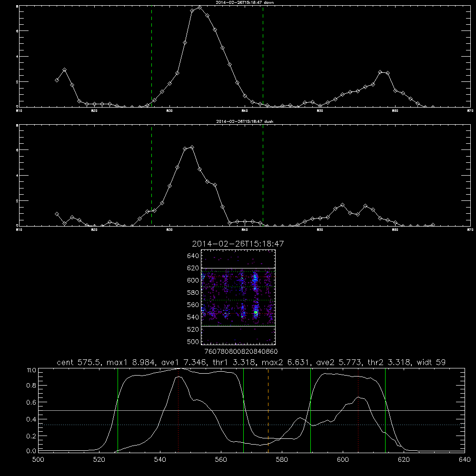Select the 'max2 6.631' value in the header

click(286, 362)
